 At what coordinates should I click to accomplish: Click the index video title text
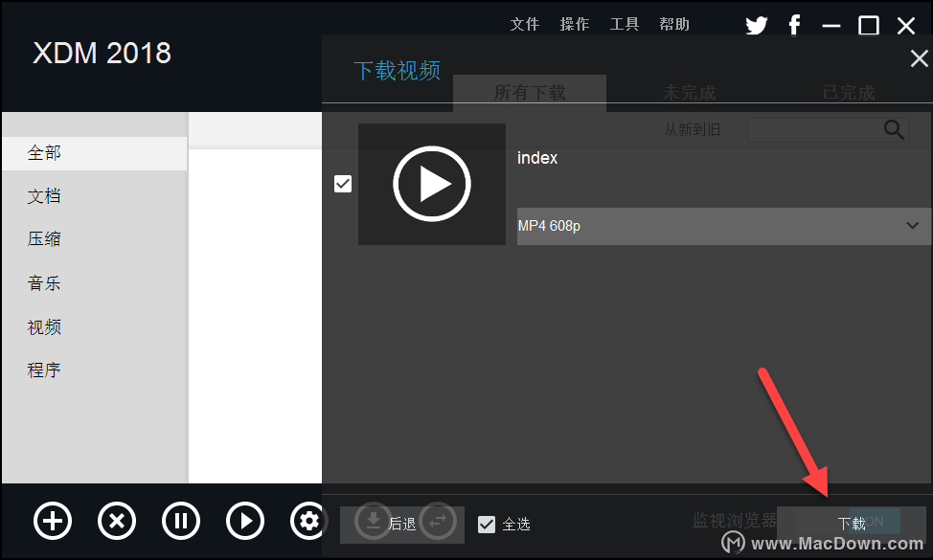pyautogui.click(x=537, y=158)
